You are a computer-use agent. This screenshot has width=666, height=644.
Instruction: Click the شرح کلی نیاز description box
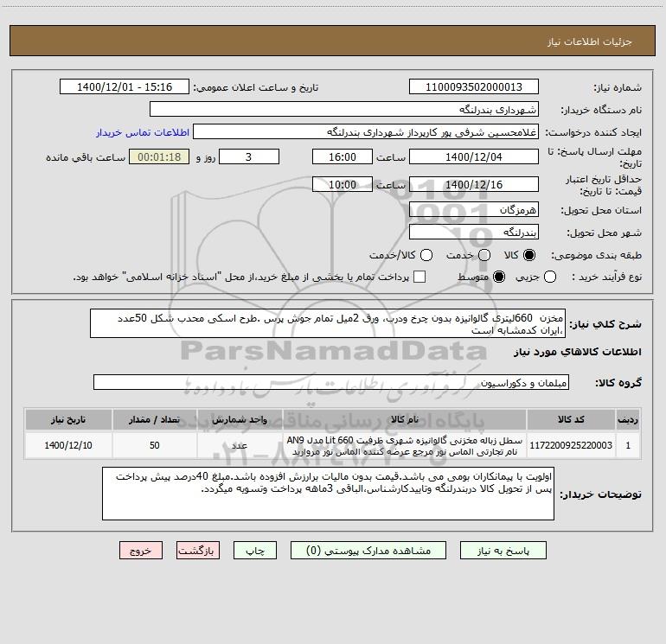pyautogui.click(x=328, y=323)
